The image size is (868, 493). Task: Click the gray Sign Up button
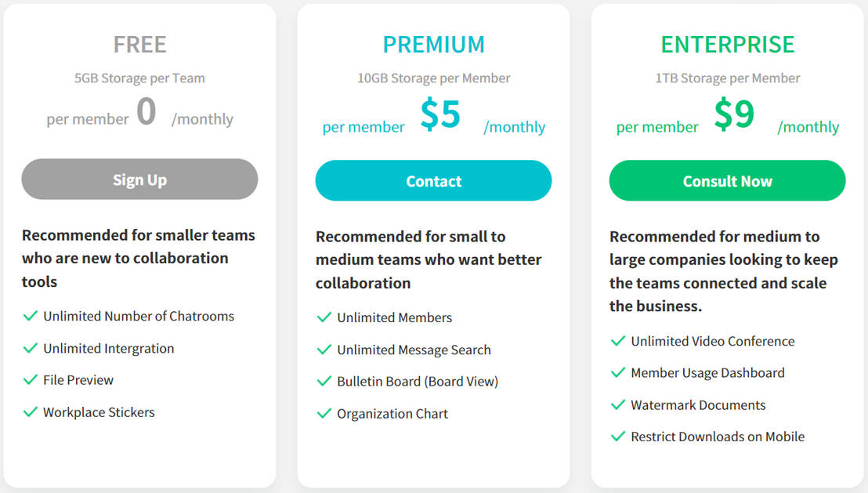(139, 179)
